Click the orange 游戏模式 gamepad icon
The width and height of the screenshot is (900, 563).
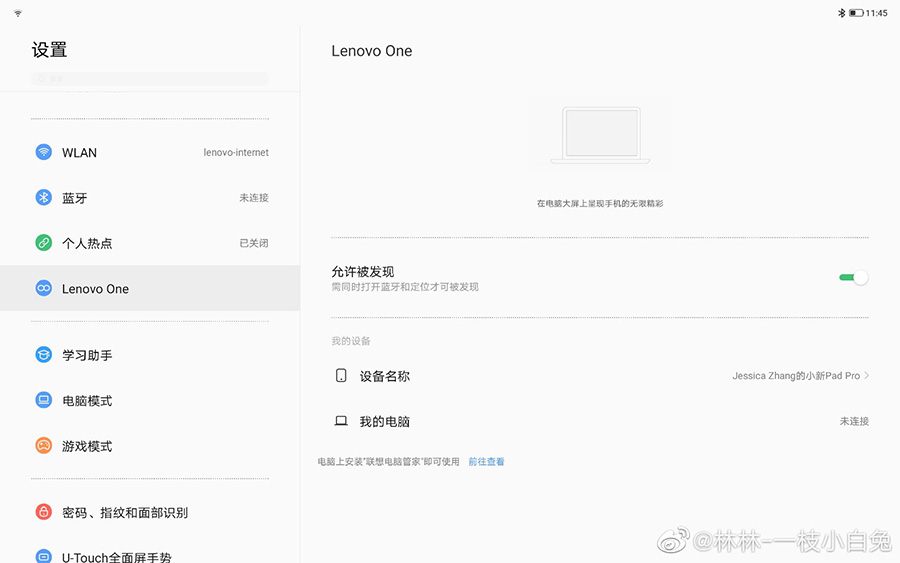point(44,445)
